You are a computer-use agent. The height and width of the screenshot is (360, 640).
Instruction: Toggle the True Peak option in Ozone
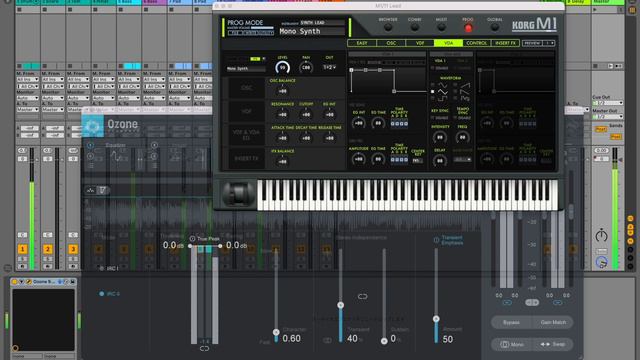(x=192, y=239)
